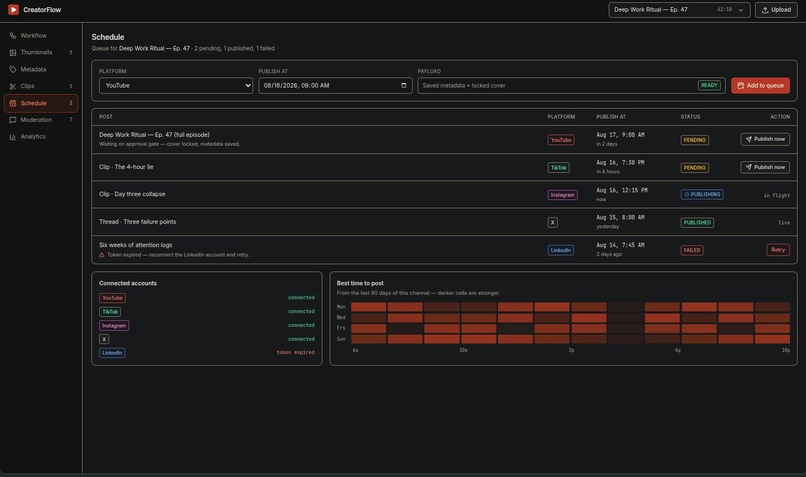Screen dimensions: 806x477
Task: Click the Upload button
Action: click(776, 10)
